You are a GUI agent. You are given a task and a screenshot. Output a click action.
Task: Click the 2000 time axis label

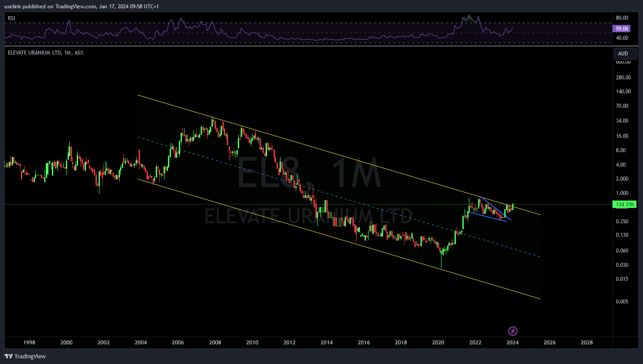[x=66, y=343]
